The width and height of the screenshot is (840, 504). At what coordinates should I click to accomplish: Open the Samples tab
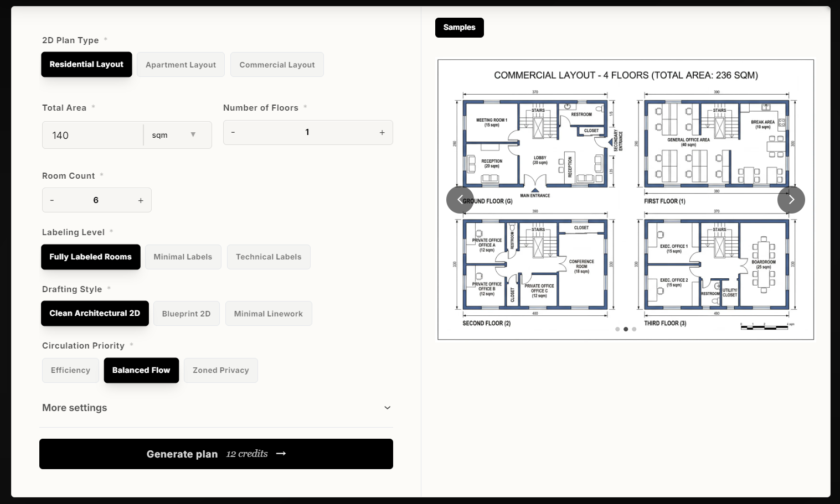pos(459,28)
